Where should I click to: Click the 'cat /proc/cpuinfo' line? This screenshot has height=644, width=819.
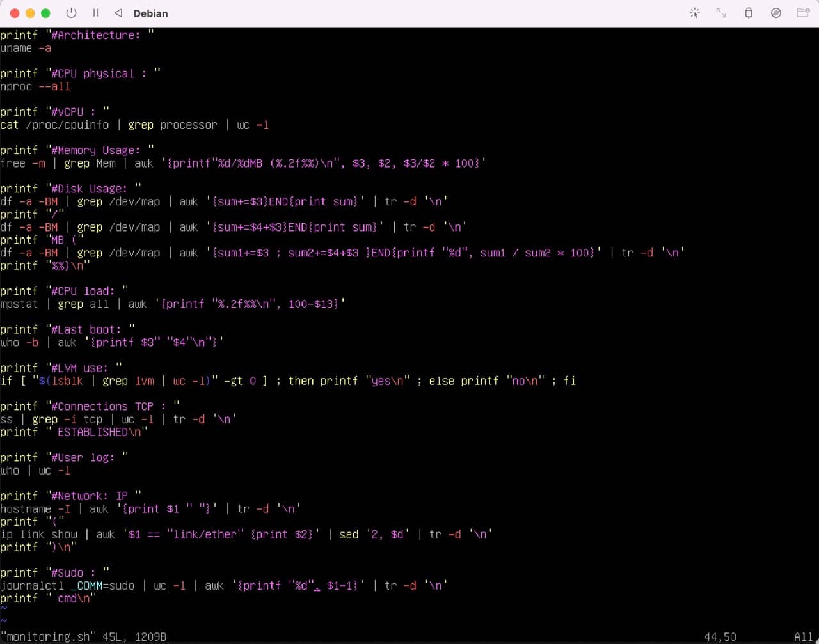pyautogui.click(x=134, y=125)
